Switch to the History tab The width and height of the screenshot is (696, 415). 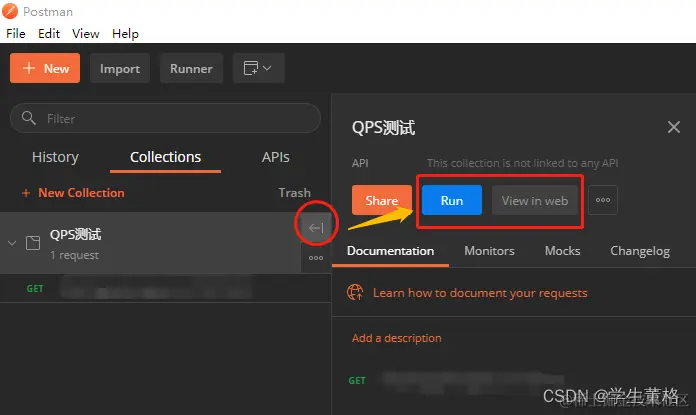click(55, 157)
